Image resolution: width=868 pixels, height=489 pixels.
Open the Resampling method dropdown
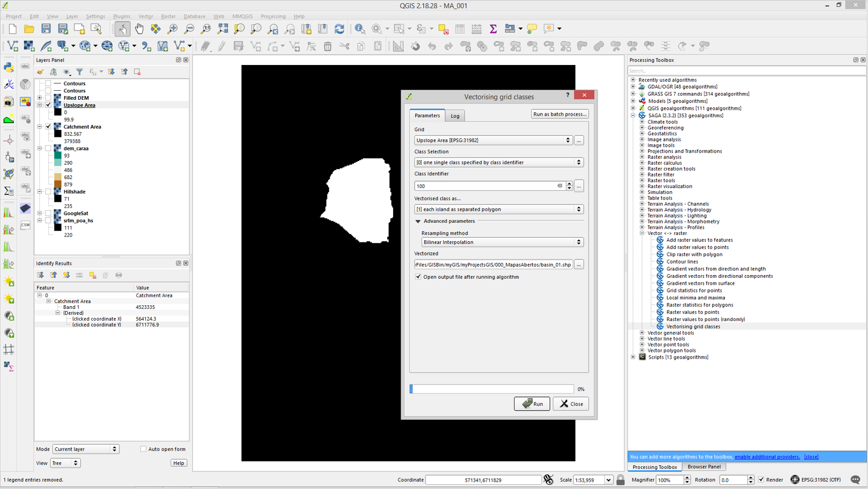pyautogui.click(x=502, y=242)
